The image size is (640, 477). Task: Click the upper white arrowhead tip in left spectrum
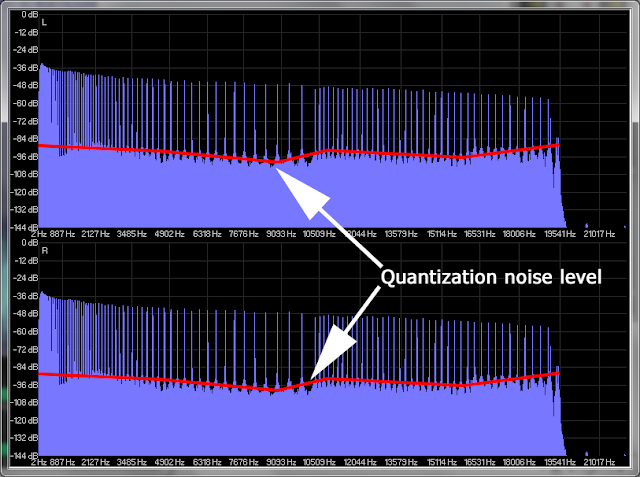coord(279,169)
